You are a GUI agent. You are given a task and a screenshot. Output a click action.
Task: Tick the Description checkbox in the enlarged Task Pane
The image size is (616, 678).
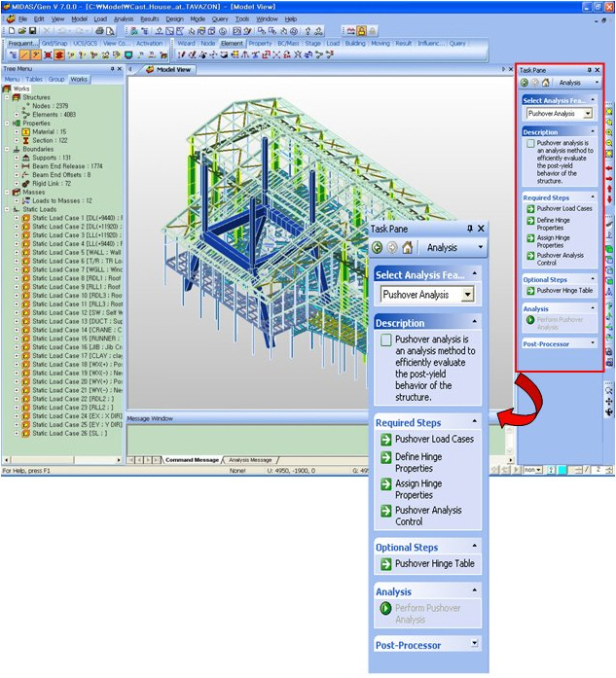385,340
